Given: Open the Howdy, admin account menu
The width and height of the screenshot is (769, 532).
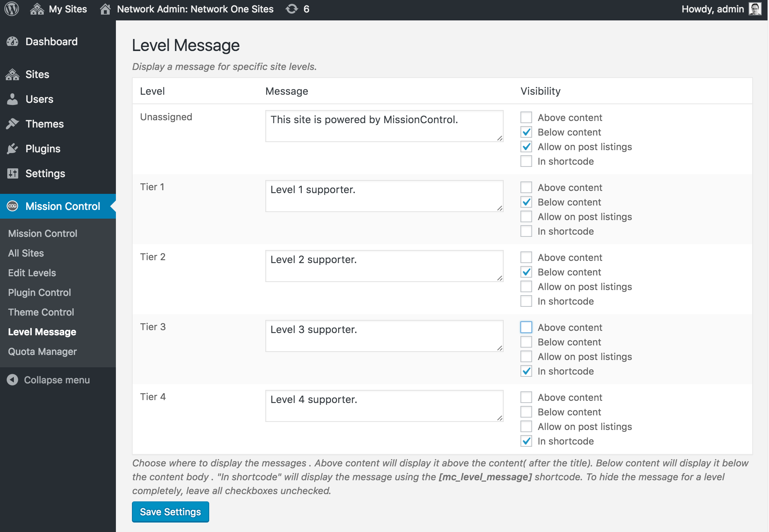Looking at the screenshot, I should [x=712, y=9].
